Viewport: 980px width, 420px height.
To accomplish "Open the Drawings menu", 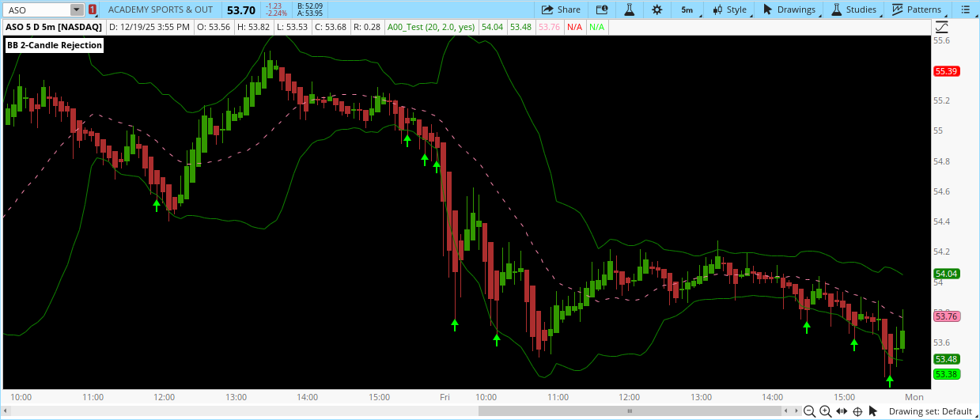I will pos(789,9).
